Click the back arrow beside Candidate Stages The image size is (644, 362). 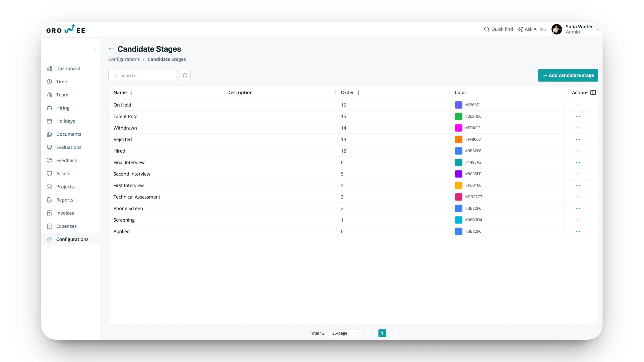(x=111, y=49)
